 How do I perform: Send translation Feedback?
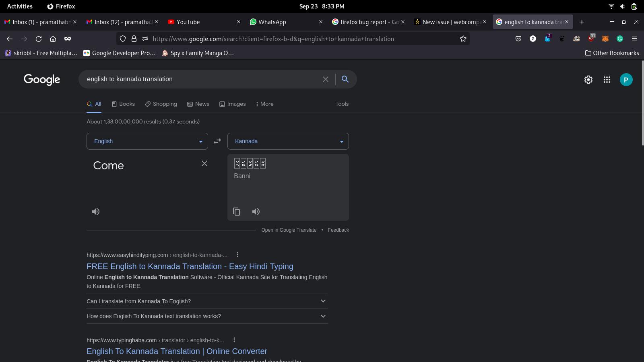coord(339,230)
